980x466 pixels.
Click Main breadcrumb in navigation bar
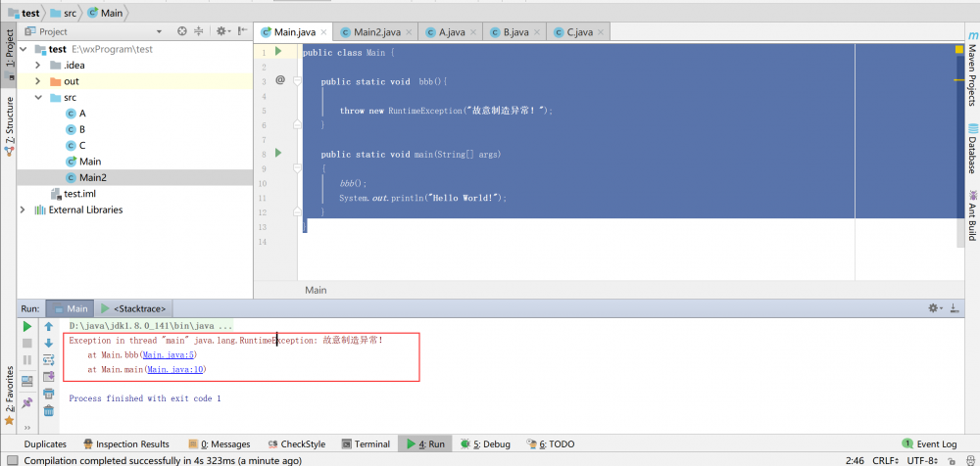point(106,12)
